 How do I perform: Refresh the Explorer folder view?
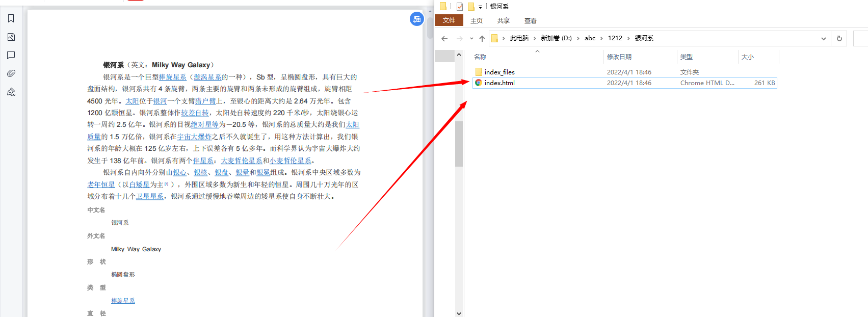click(839, 38)
